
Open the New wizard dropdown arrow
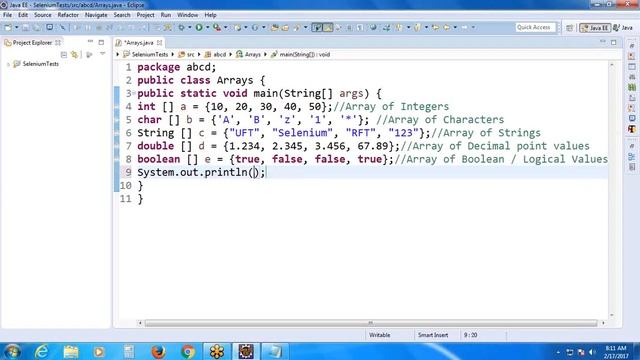point(17,27)
